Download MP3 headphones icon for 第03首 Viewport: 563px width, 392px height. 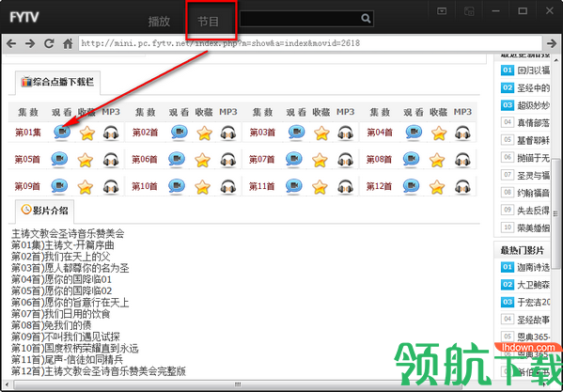coord(345,133)
